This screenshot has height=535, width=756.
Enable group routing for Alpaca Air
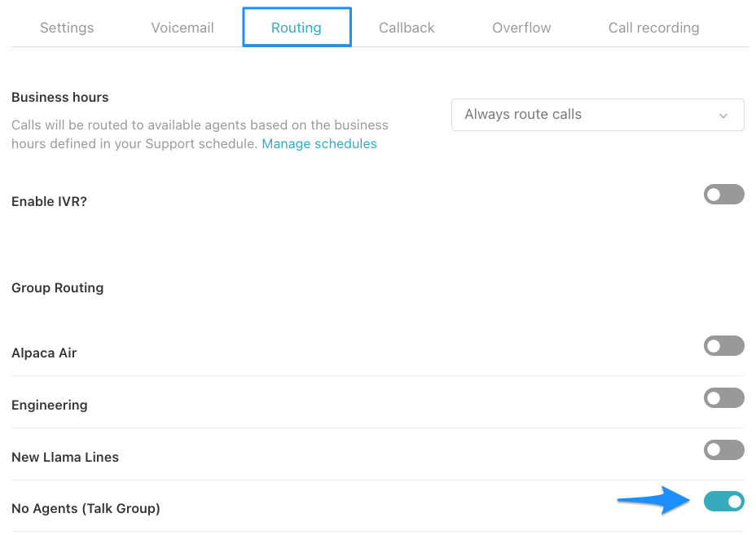pos(723,345)
